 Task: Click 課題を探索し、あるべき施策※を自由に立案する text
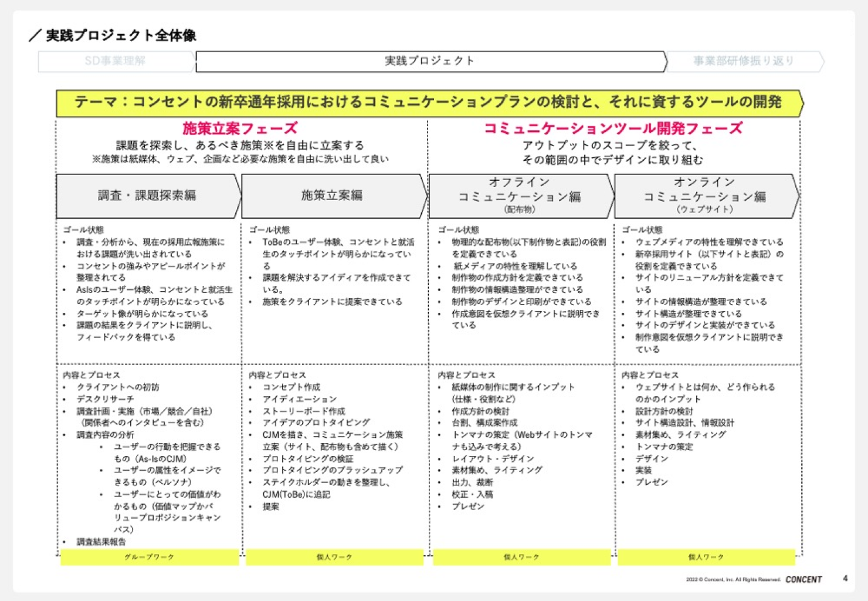coord(240,145)
